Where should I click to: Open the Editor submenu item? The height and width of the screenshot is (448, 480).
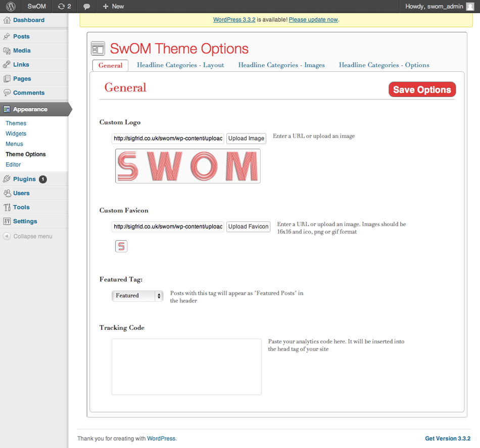pyautogui.click(x=13, y=164)
